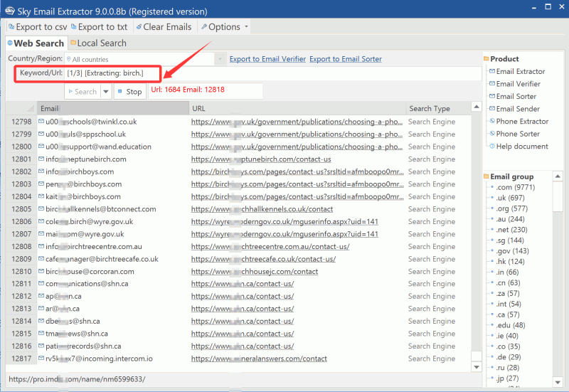
Task: Click the Product folder icon
Action: [x=486, y=59]
